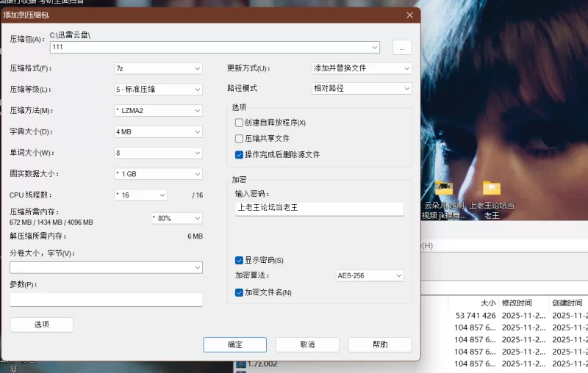The width and height of the screenshot is (588, 373).
Task: Click the 大小 column header in file list
Action: tap(488, 303)
